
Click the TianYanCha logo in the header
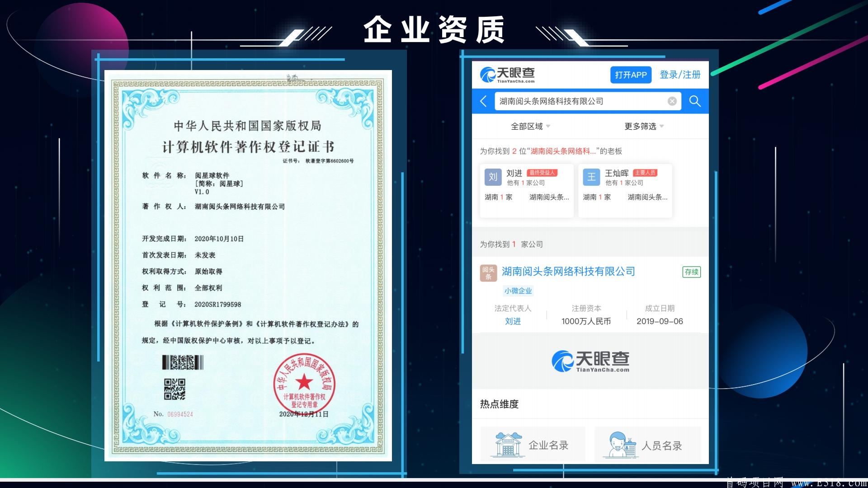pyautogui.click(x=507, y=75)
